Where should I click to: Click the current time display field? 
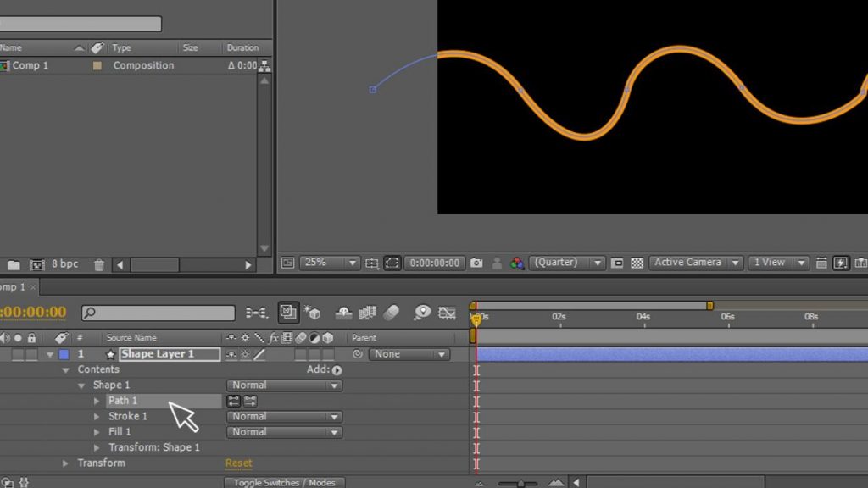coord(32,313)
